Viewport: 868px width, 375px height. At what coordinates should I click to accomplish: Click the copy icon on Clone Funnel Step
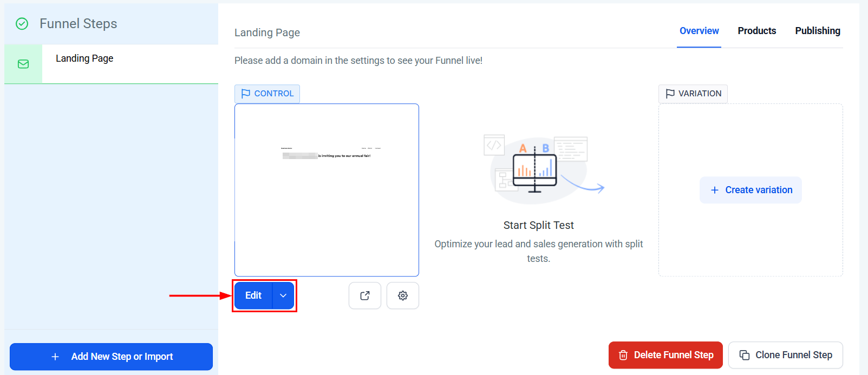click(x=745, y=355)
